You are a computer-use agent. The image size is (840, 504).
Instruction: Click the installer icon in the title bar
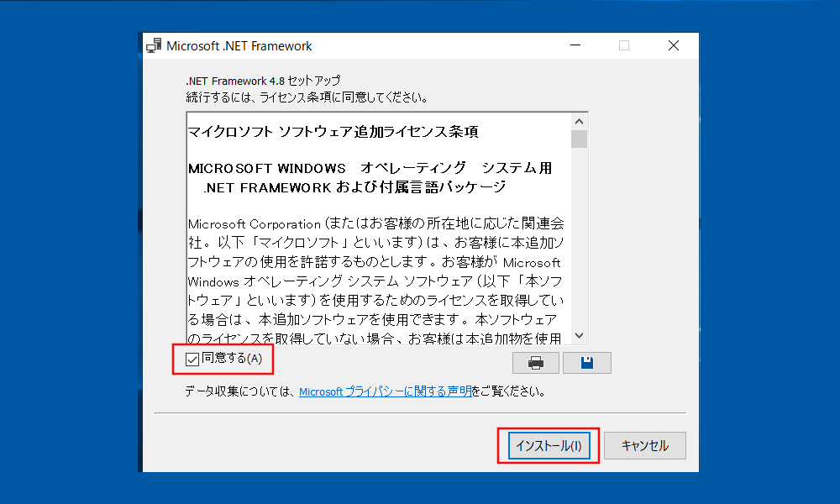coord(154,46)
